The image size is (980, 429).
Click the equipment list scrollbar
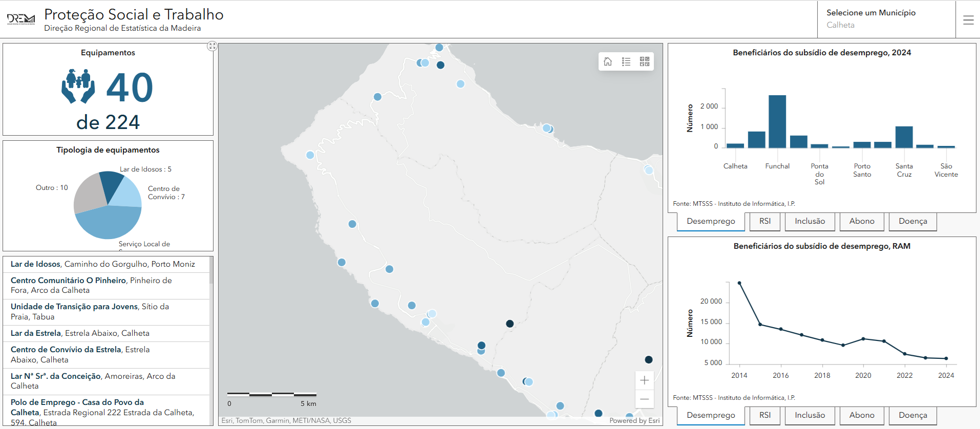tap(211, 270)
